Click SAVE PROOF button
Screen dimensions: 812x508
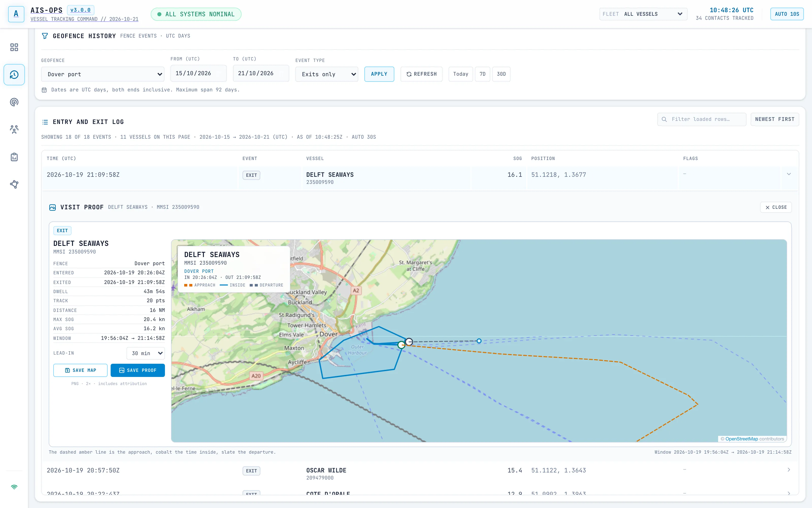coord(138,370)
